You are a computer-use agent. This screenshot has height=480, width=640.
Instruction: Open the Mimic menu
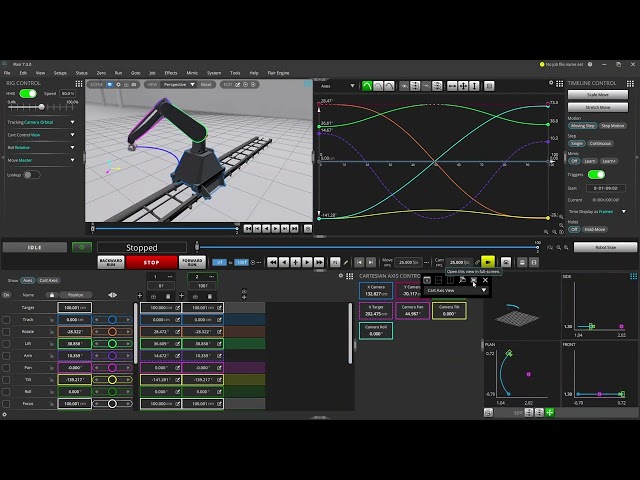click(x=192, y=73)
